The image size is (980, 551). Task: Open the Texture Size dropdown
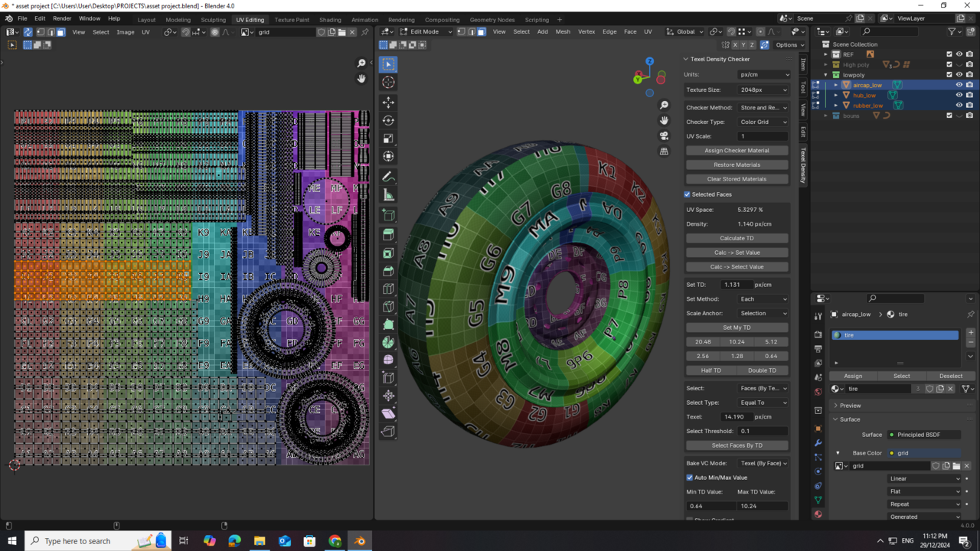[763, 90]
